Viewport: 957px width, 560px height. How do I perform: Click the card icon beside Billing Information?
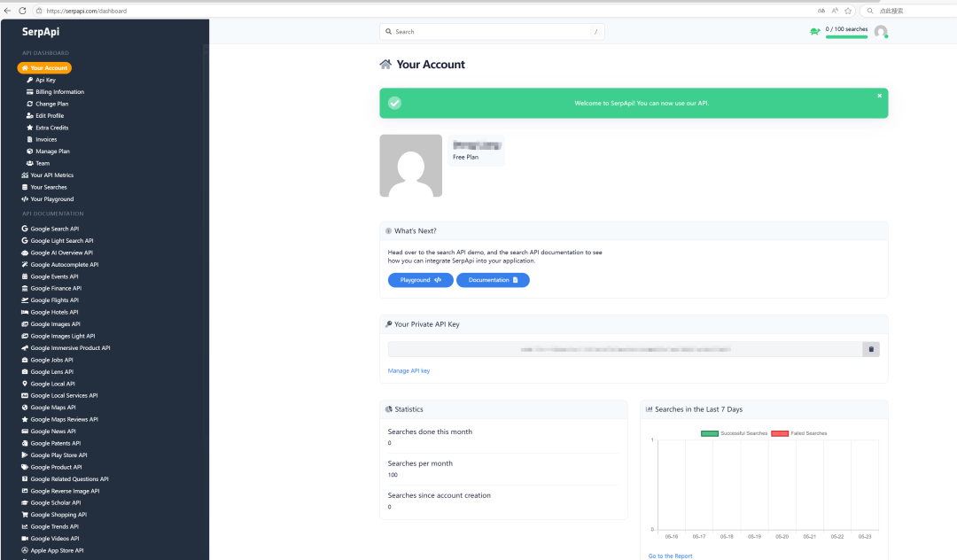pos(29,92)
